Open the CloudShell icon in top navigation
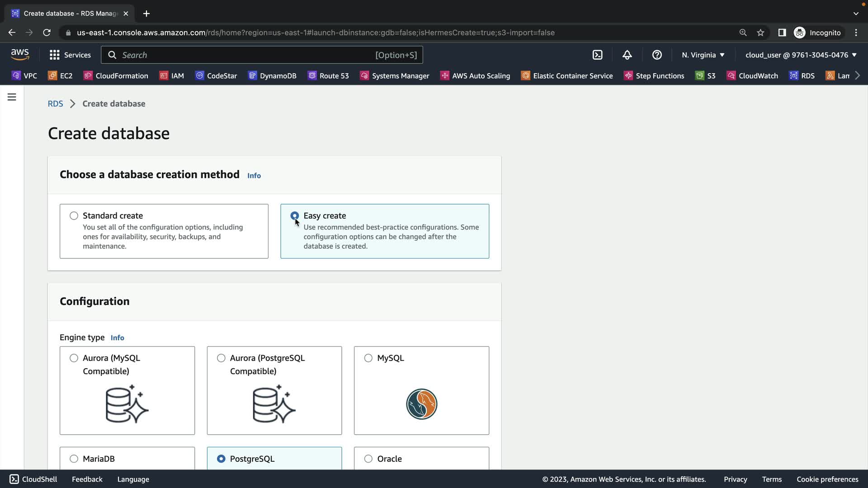 [x=597, y=55]
